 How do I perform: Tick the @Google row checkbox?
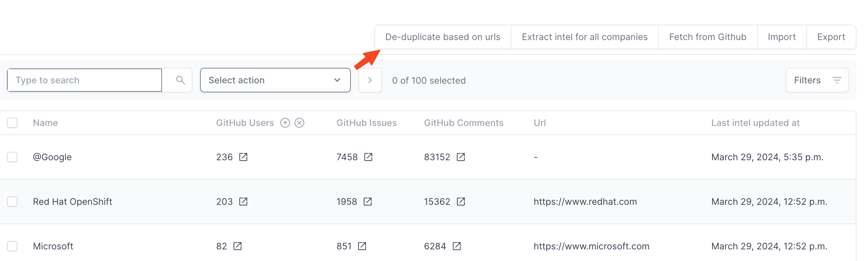coord(13,157)
